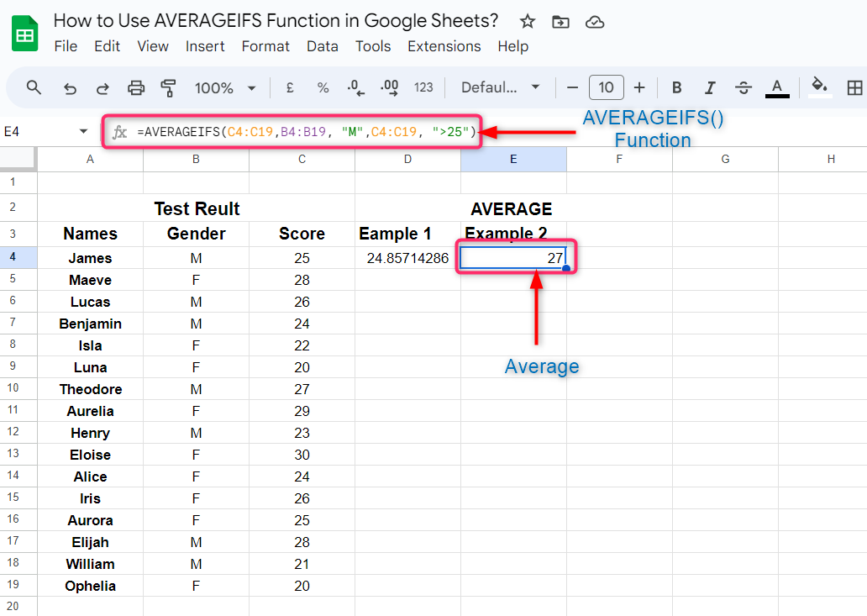Toggle strikethrough formatting
Image resolution: width=867 pixels, height=616 pixels.
point(744,87)
